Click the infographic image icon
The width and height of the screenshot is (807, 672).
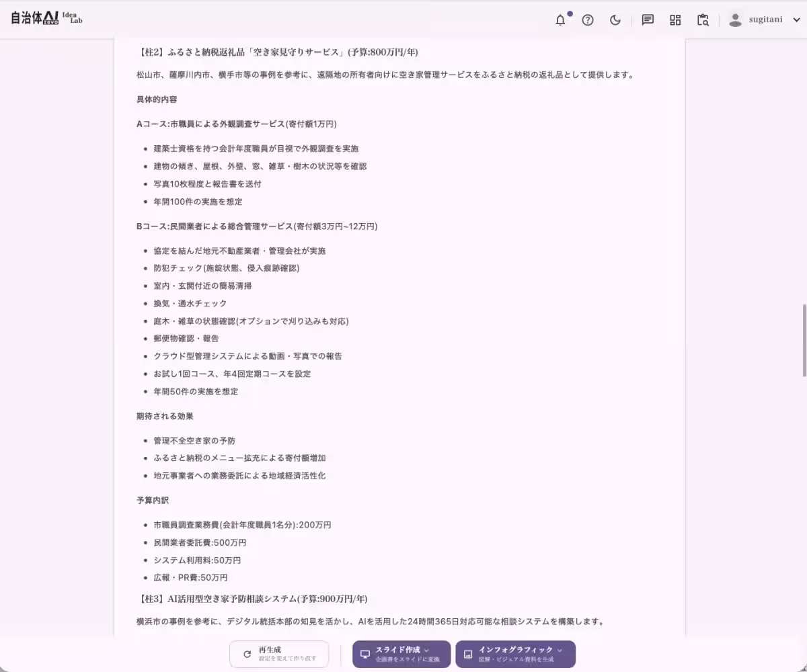(468, 654)
